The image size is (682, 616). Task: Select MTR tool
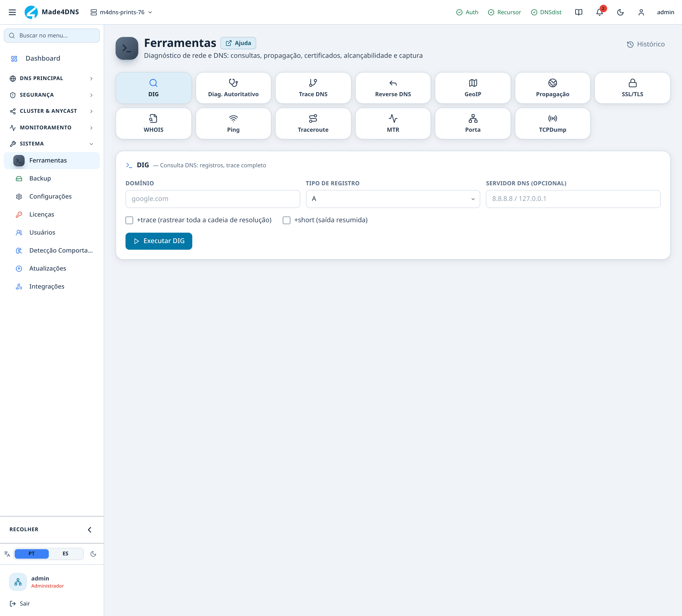[x=393, y=123]
